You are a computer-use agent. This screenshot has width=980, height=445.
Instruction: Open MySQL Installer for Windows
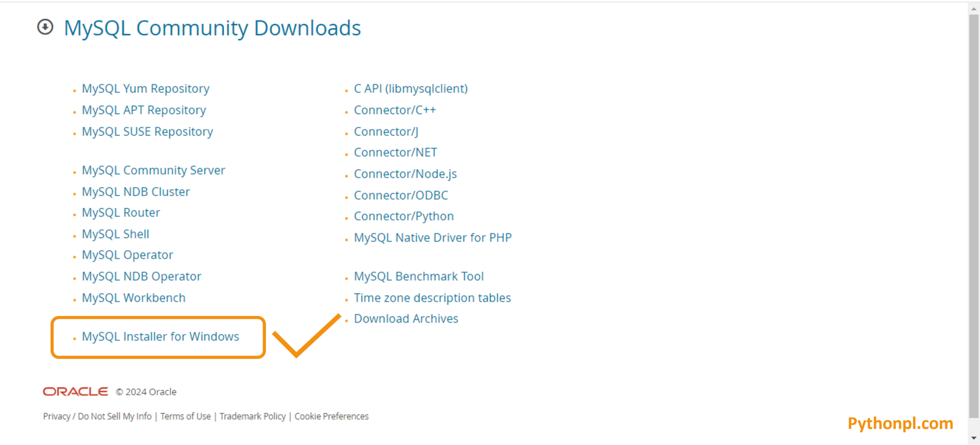[160, 336]
